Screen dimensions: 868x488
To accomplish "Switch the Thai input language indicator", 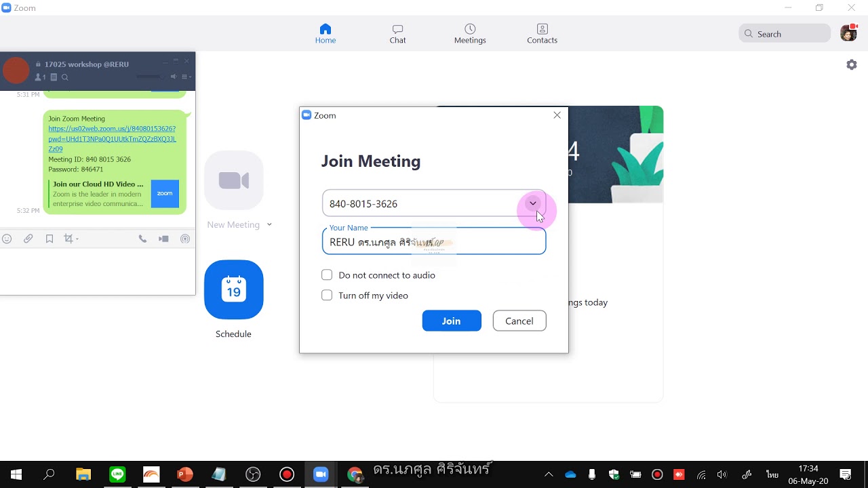I will click(772, 474).
